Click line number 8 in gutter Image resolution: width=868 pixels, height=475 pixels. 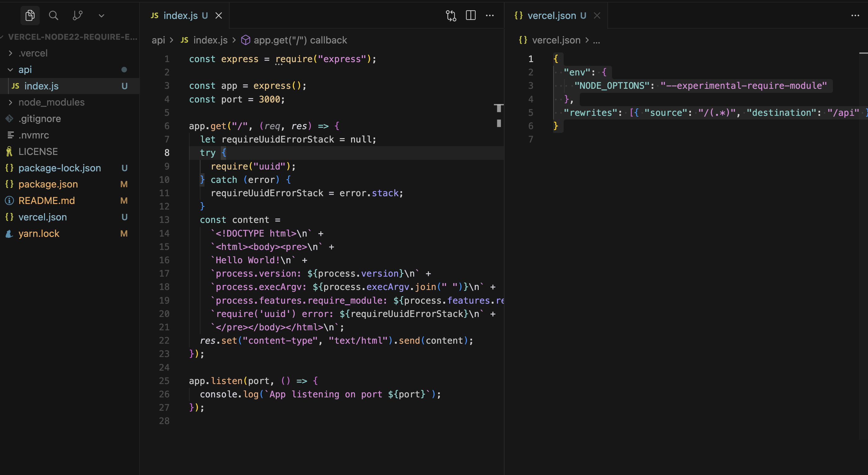[x=167, y=153]
